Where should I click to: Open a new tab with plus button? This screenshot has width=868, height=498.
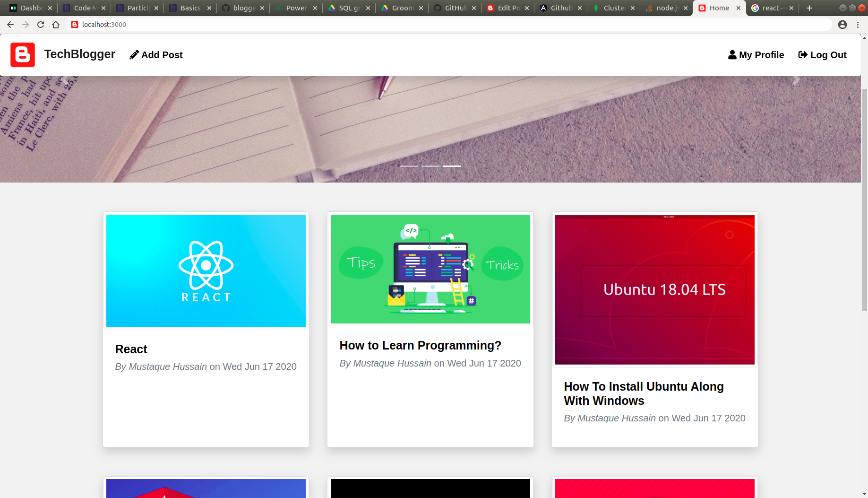[809, 8]
